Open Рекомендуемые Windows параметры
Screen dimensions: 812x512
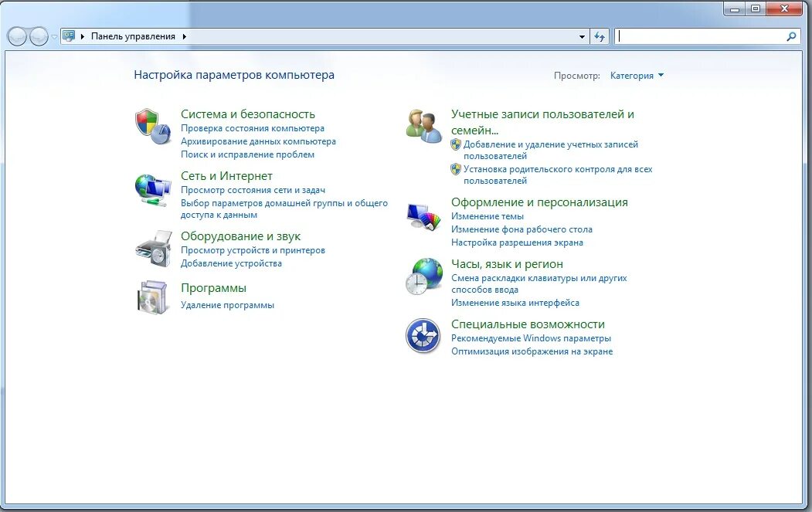pos(531,338)
